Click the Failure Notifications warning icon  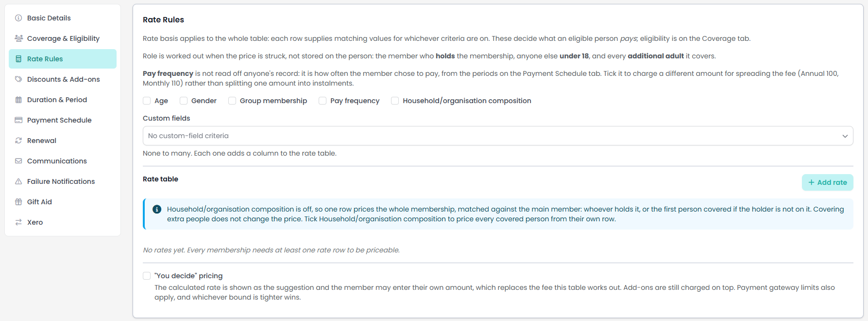pyautogui.click(x=18, y=181)
